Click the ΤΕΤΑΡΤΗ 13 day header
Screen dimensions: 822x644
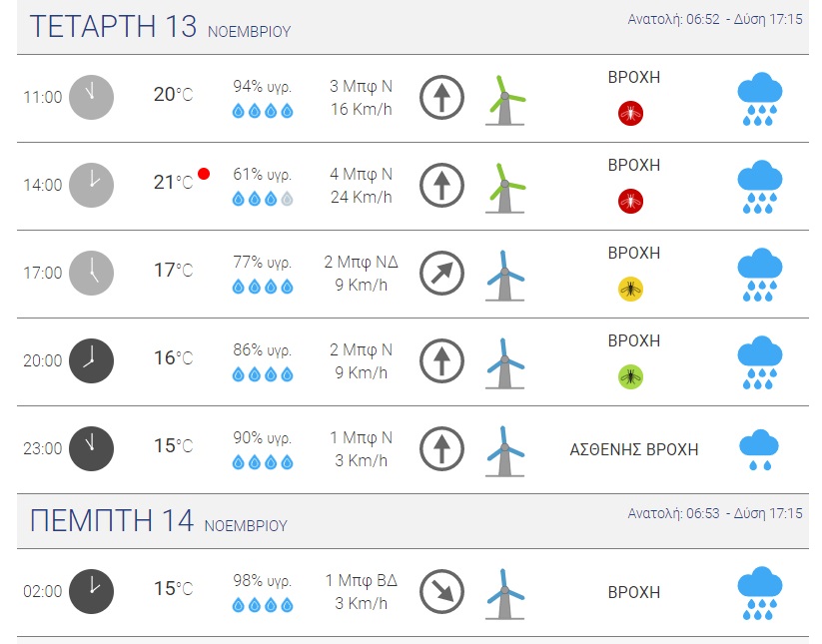[113, 27]
